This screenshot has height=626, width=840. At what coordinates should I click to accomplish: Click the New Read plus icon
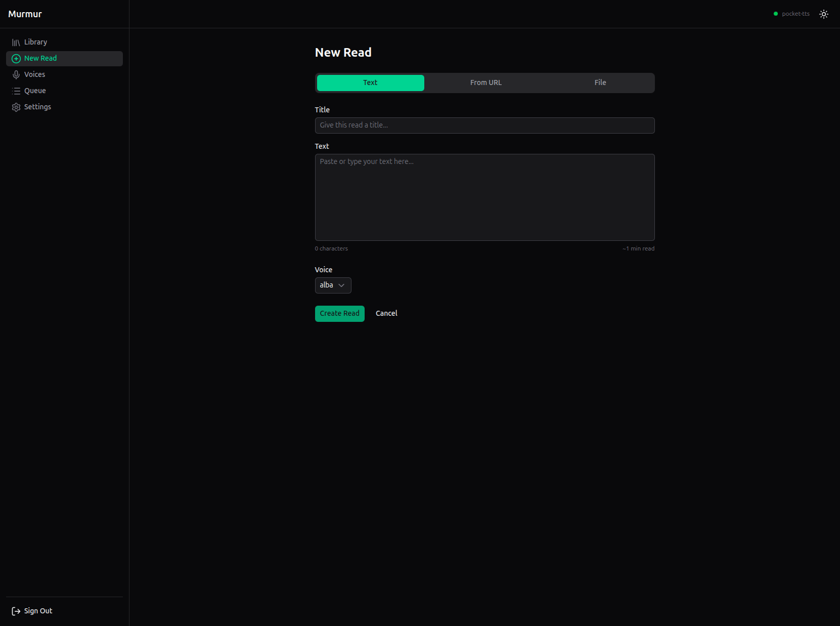click(16, 58)
